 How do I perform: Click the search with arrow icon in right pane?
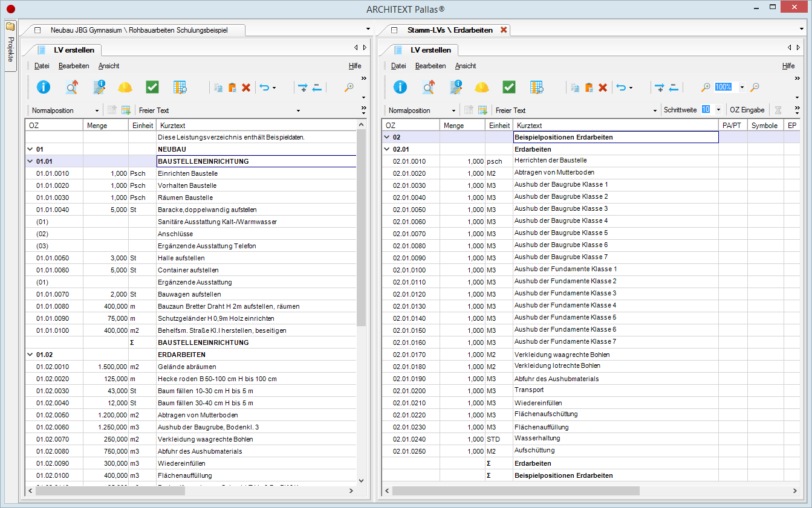coord(429,88)
